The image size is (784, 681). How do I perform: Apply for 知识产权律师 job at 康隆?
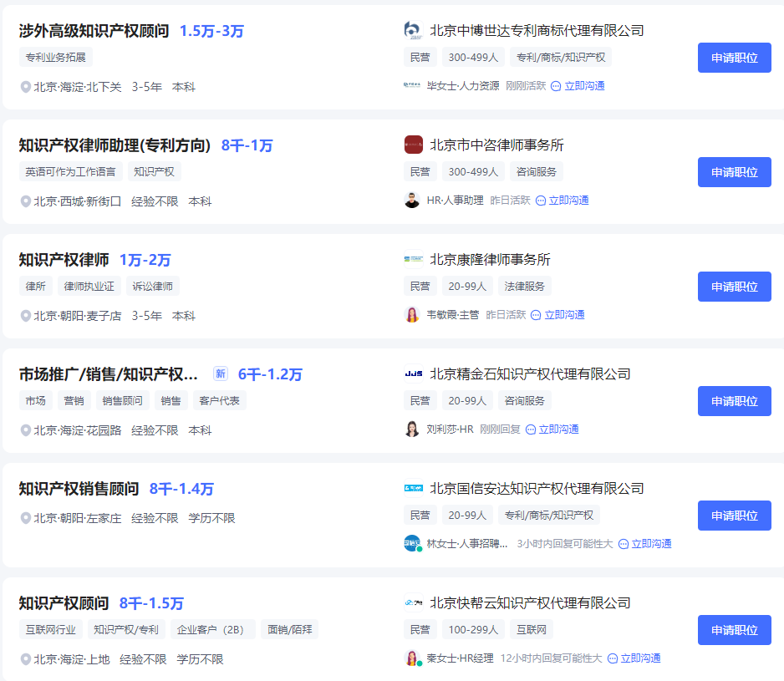[x=734, y=287]
